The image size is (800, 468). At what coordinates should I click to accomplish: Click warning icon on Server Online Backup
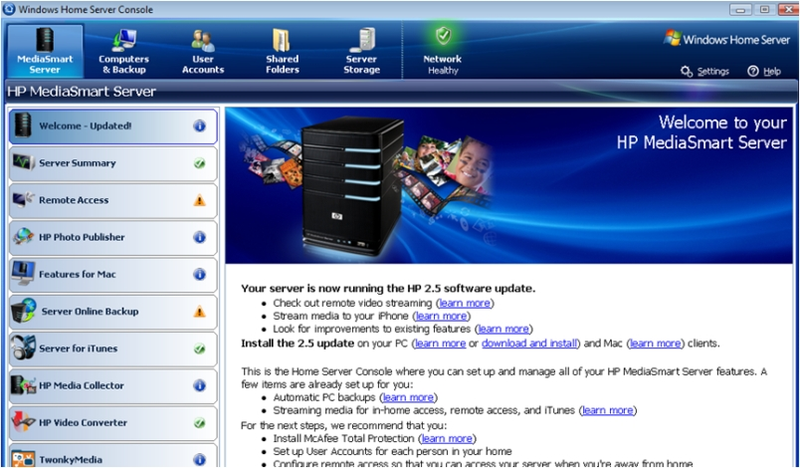pyautogui.click(x=199, y=312)
